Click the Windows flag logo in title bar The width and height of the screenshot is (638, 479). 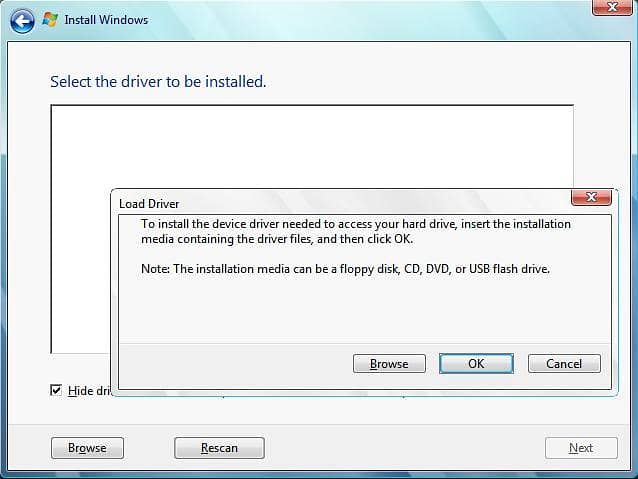[50, 20]
